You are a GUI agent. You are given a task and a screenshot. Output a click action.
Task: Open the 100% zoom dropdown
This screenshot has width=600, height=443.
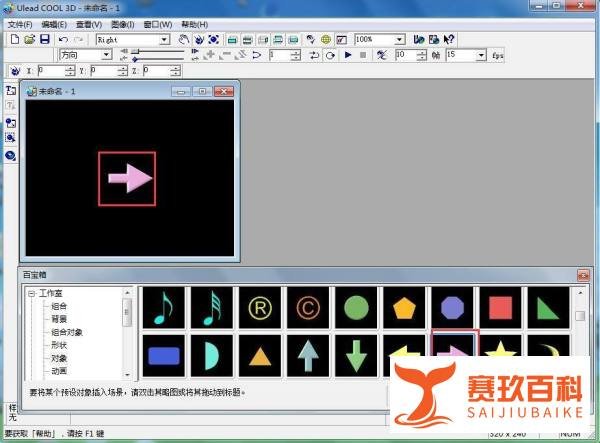click(399, 39)
